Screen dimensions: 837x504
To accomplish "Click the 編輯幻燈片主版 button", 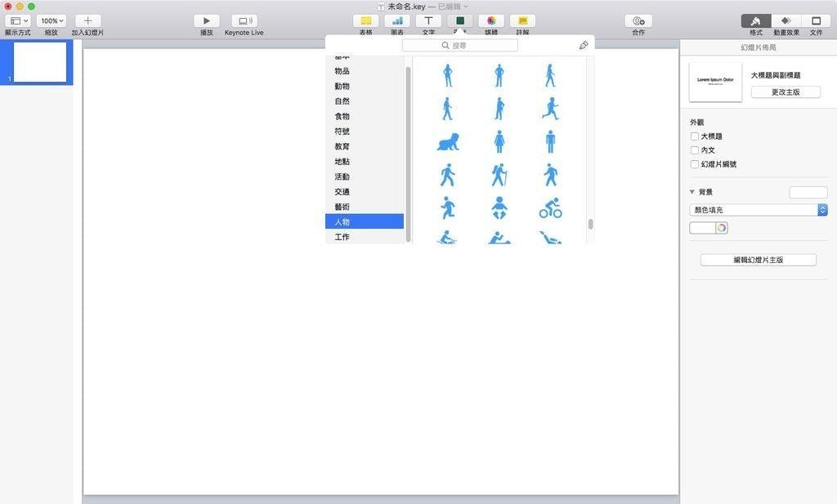I will (758, 260).
